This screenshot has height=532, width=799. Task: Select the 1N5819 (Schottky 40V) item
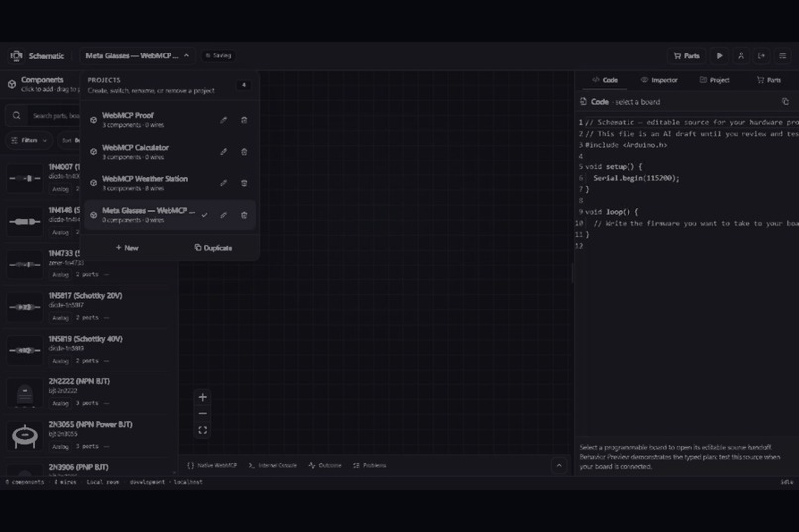coord(86,350)
